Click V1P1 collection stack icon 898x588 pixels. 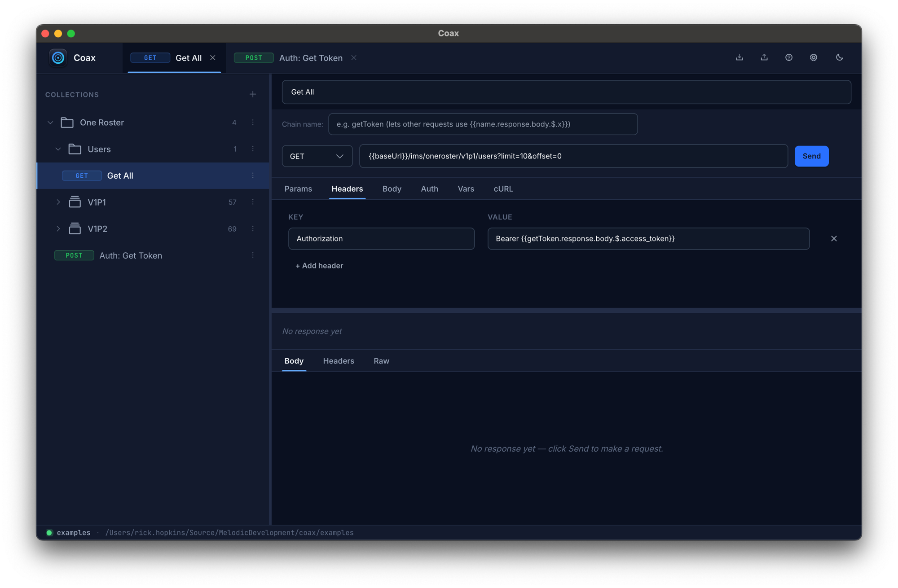coord(75,202)
